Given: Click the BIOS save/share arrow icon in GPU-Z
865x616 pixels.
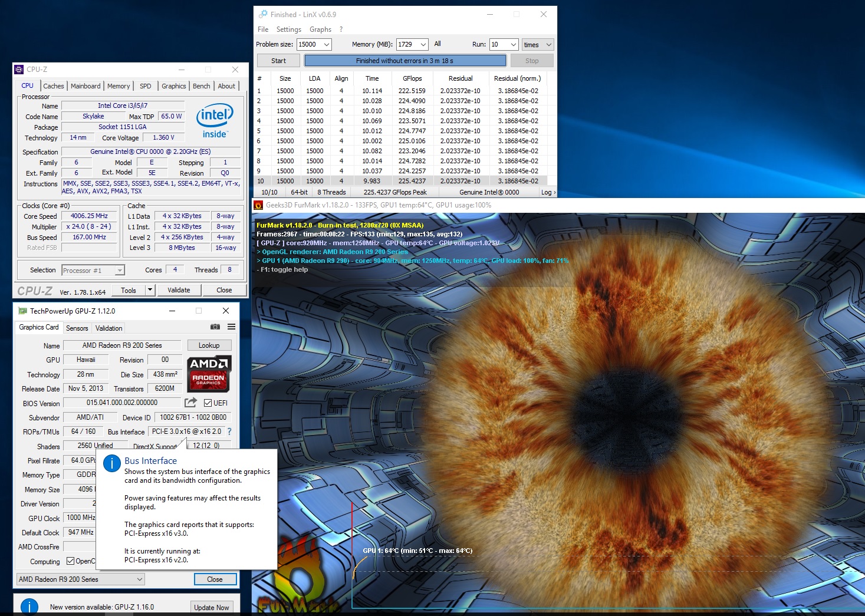Looking at the screenshot, I should 190,403.
